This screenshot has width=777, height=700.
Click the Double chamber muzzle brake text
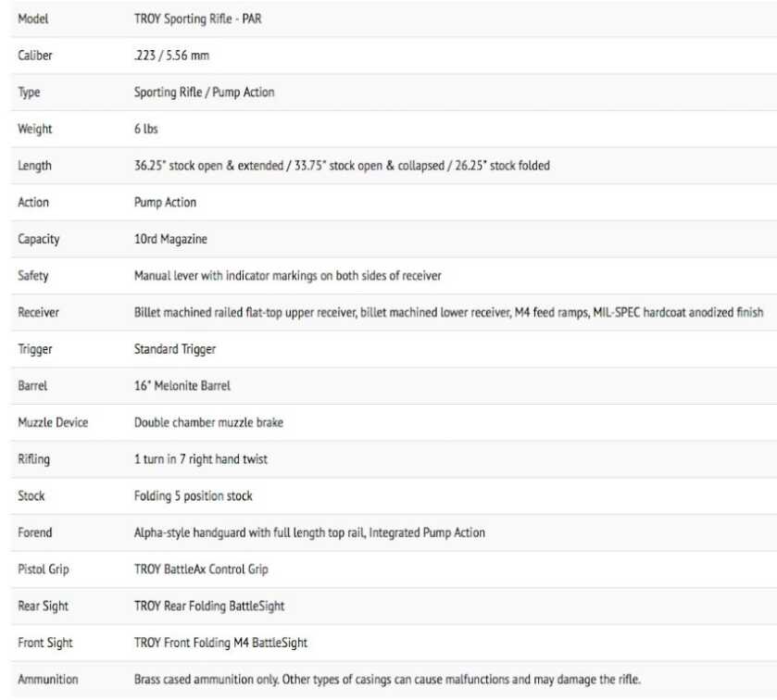[208, 422]
